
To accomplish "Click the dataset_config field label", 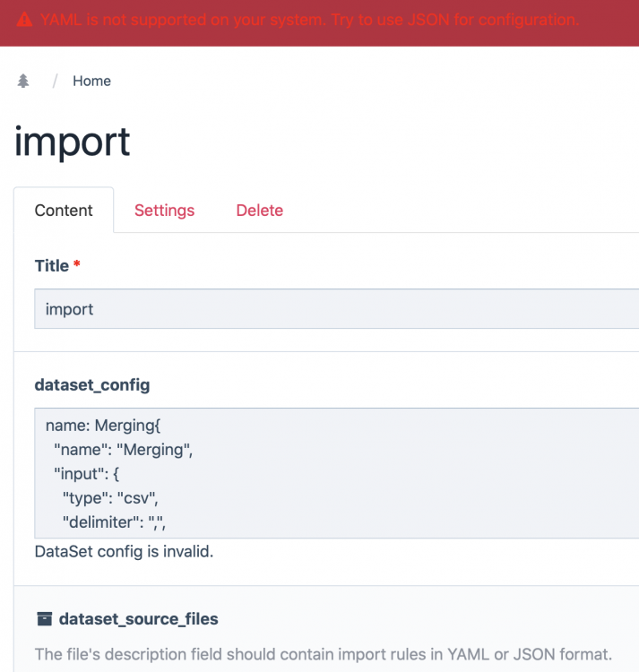I will [x=91, y=385].
